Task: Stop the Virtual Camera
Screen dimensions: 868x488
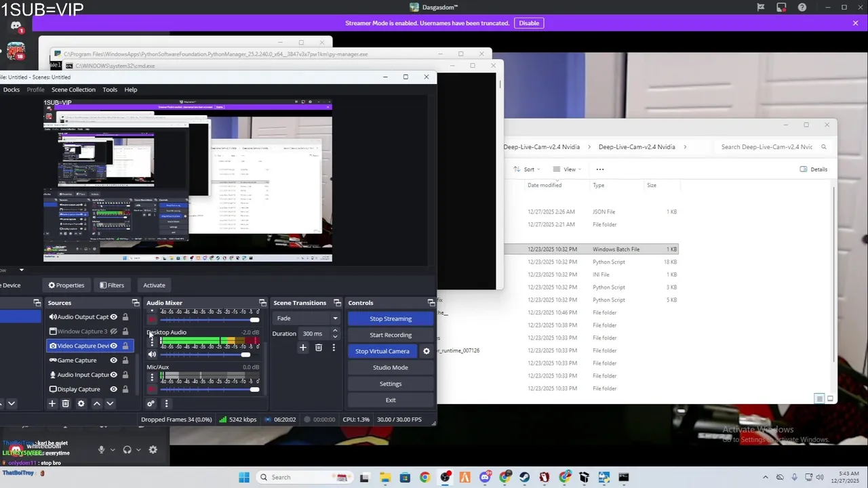Action: 382,351
